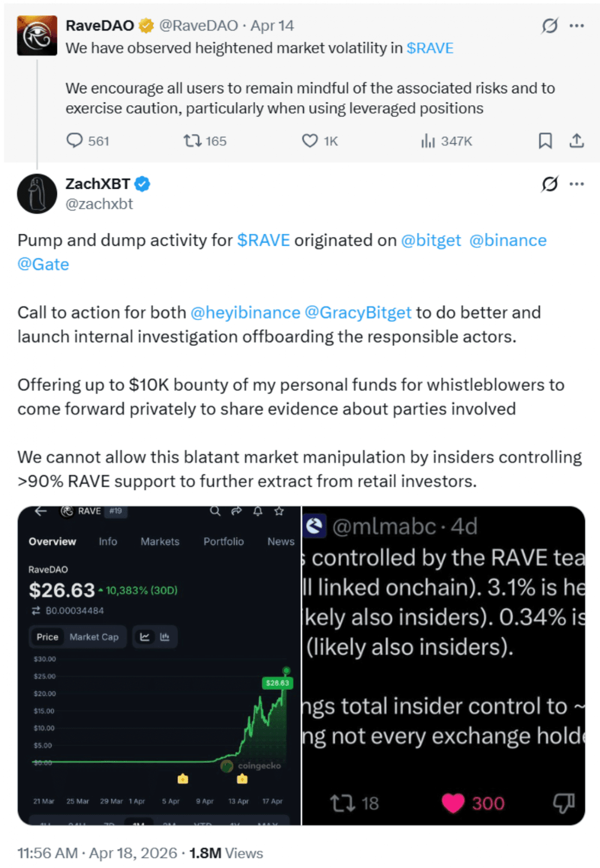The image size is (600, 868).
Task: Open view analytics for RaveDAO tweet
Action: (428, 141)
